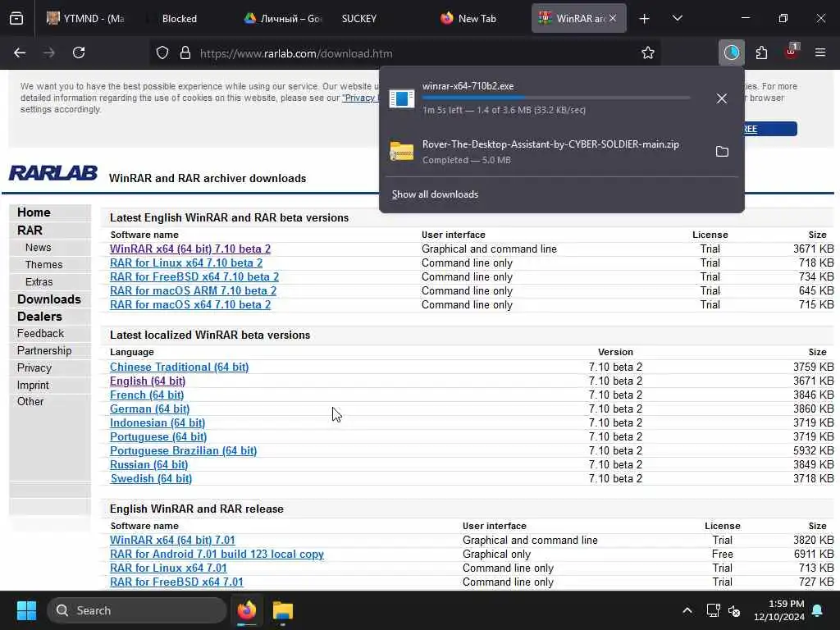Screen dimensions: 840x630
Task: Close the WinRAR archiver tab
Action: pyautogui.click(x=613, y=19)
